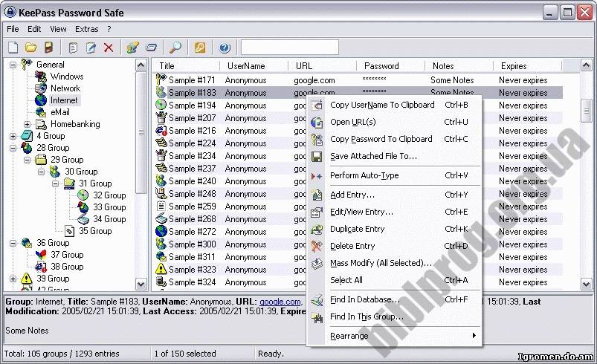The image size is (597, 364).
Task: Collapse the 30 Group tree node
Action: coord(41,172)
